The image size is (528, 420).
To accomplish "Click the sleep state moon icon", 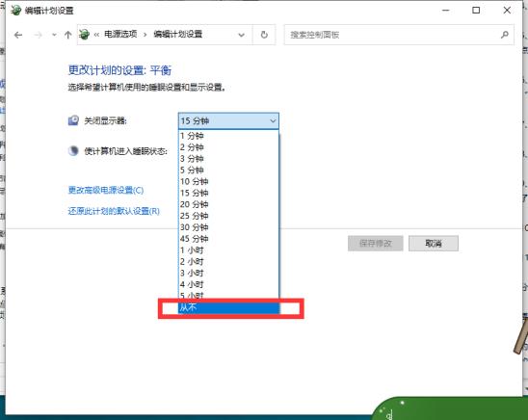I will pyautogui.click(x=73, y=151).
